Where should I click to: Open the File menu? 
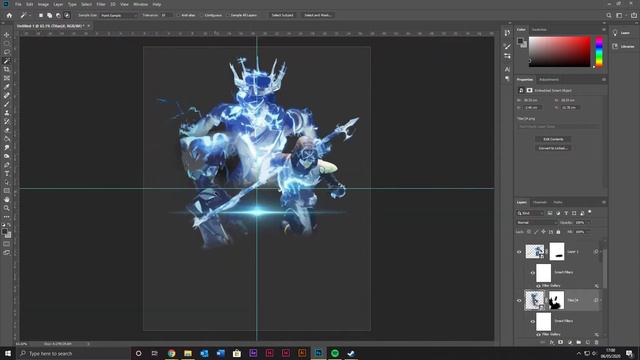18,4
